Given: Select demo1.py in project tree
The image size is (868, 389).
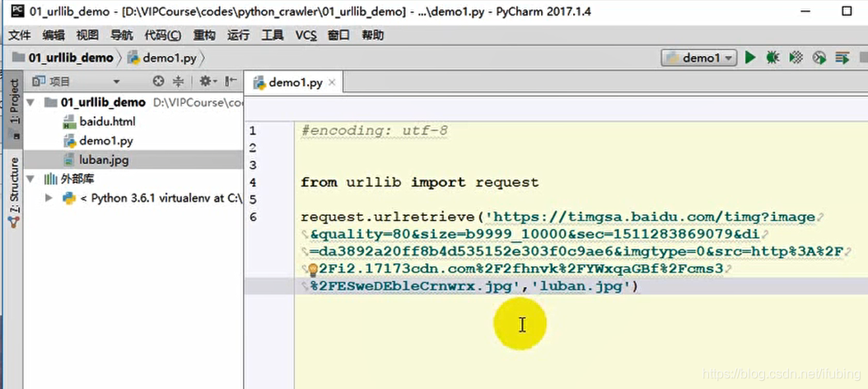Looking at the screenshot, I should click(99, 141).
